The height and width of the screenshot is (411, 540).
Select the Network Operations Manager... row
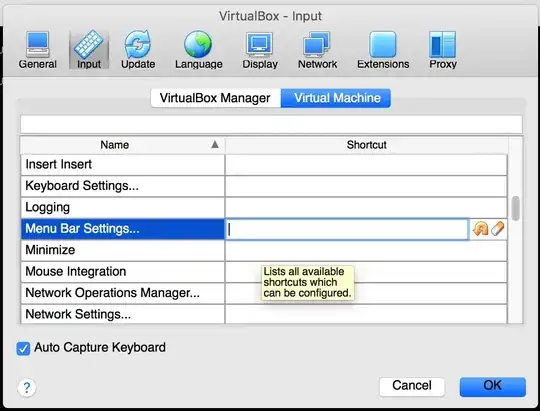[123, 293]
